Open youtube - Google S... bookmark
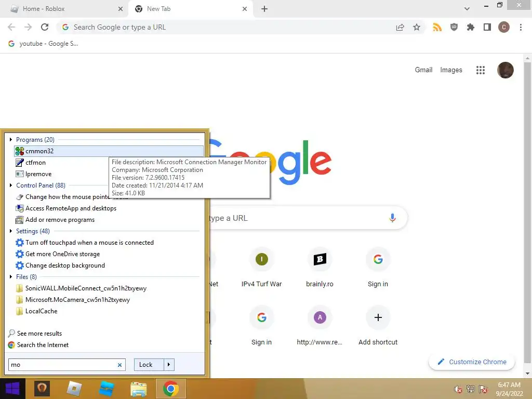This screenshot has width=532, height=399. [44, 44]
